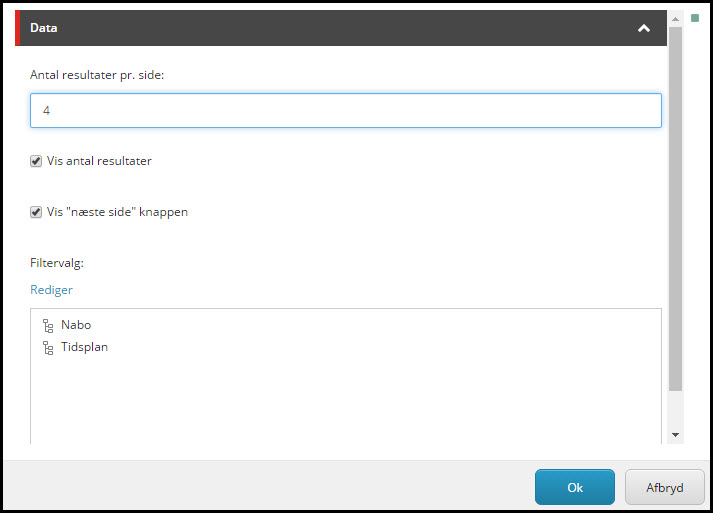Click the Vis "næste side" knappen label text
Screen dimensions: 713x513
(117, 212)
